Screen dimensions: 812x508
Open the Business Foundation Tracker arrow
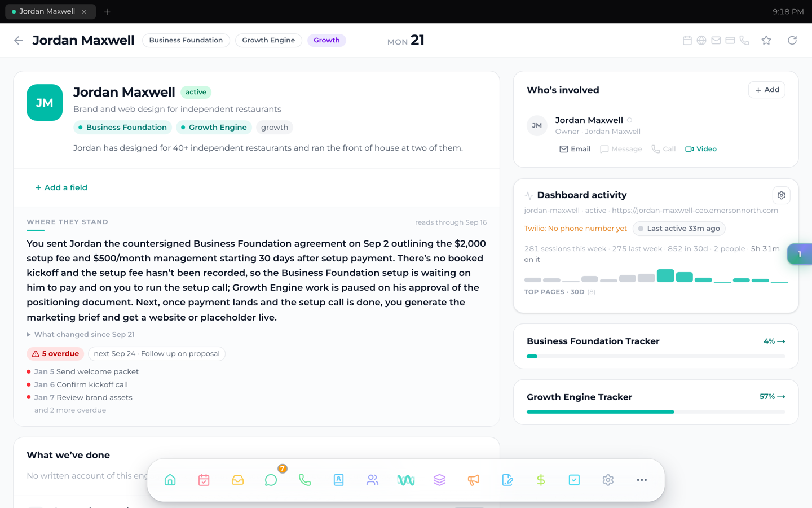(781, 341)
